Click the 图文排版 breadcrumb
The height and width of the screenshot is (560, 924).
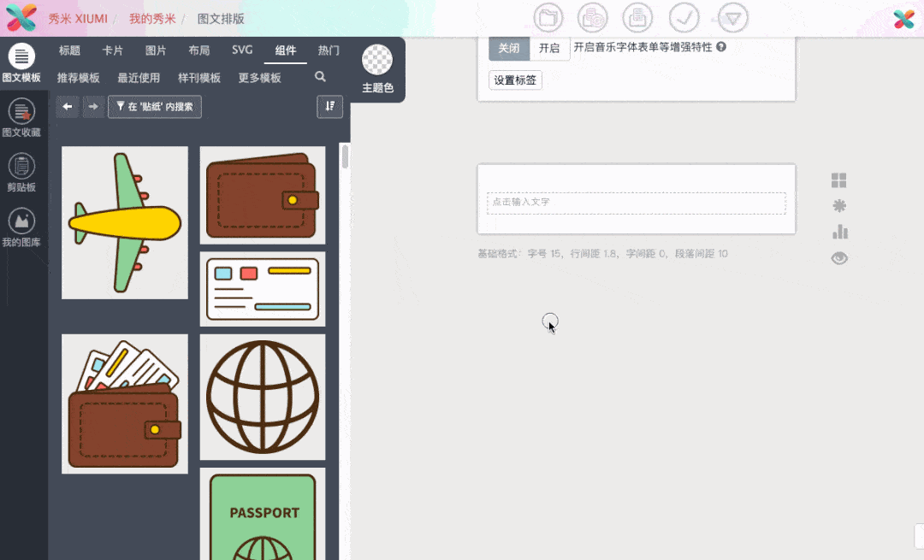[221, 18]
